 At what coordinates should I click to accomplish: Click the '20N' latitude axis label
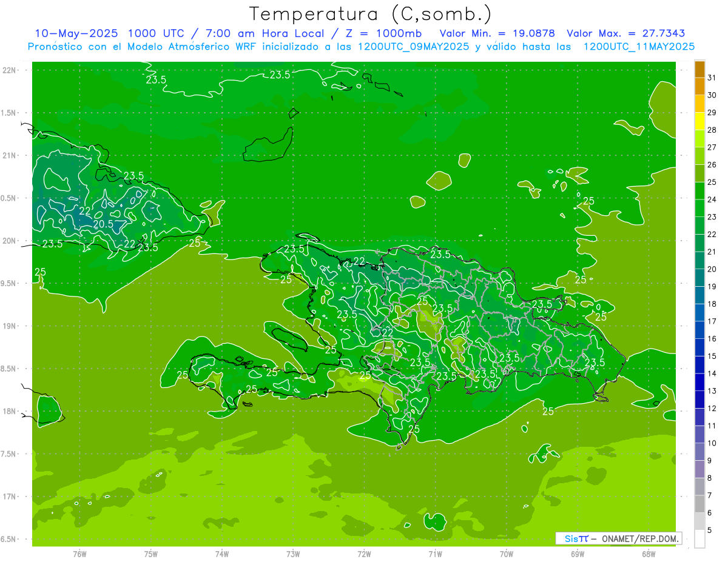click(x=10, y=241)
